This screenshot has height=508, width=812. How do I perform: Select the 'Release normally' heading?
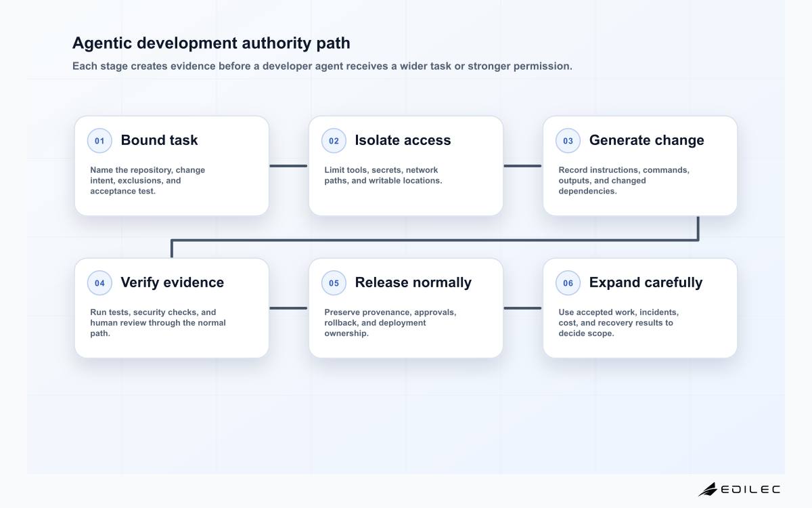click(413, 282)
